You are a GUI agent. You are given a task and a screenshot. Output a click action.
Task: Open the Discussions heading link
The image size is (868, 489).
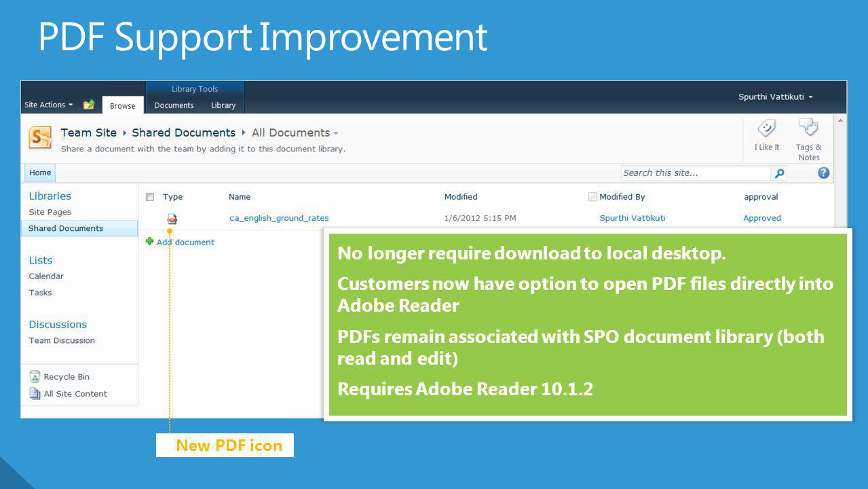click(58, 325)
